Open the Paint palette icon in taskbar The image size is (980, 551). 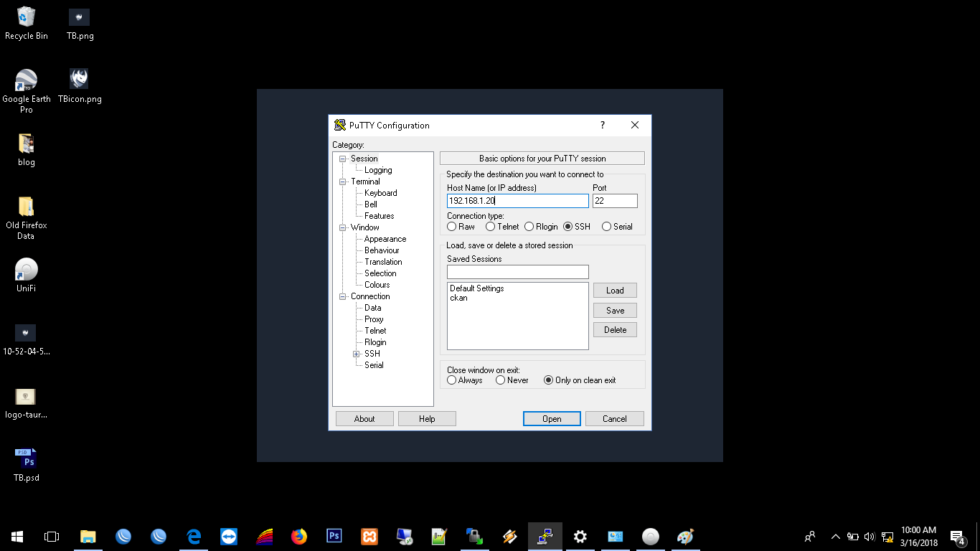(x=686, y=536)
